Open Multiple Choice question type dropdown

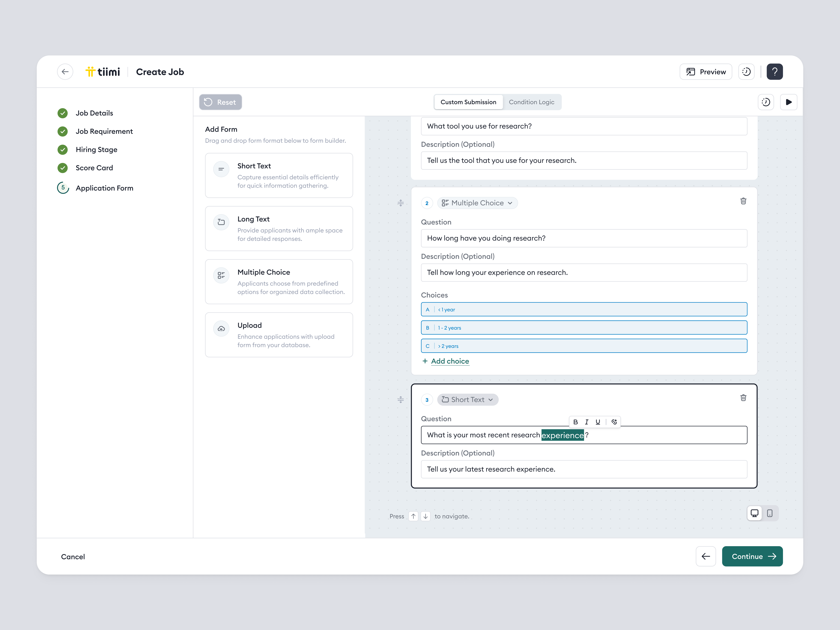477,203
